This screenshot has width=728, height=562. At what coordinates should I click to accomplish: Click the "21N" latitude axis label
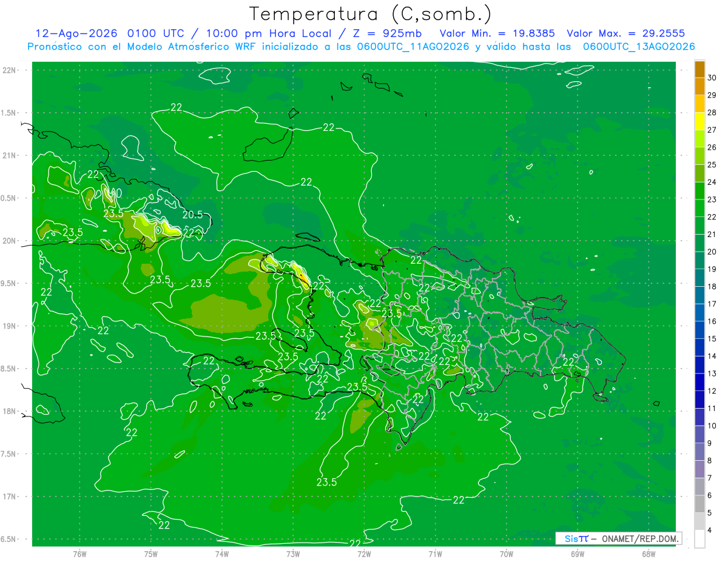pos(8,156)
